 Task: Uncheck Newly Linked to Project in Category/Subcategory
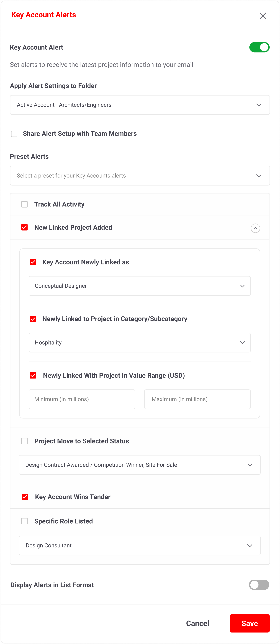click(33, 319)
